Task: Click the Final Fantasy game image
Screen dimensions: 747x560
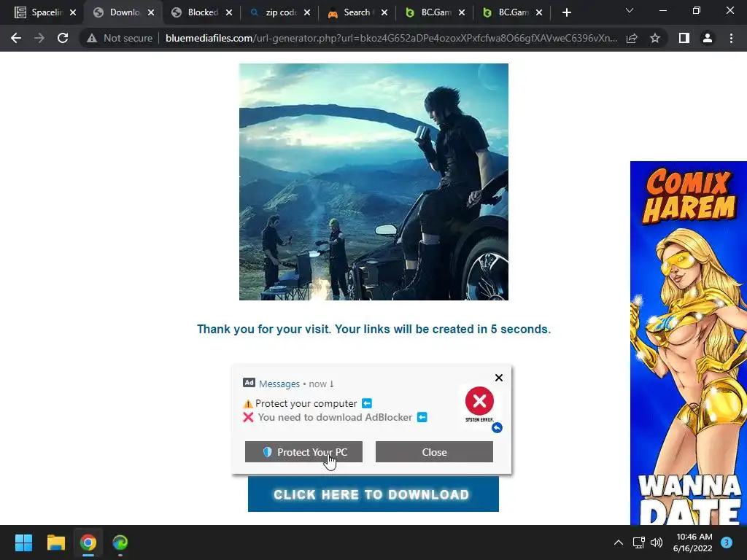Action: [x=373, y=182]
